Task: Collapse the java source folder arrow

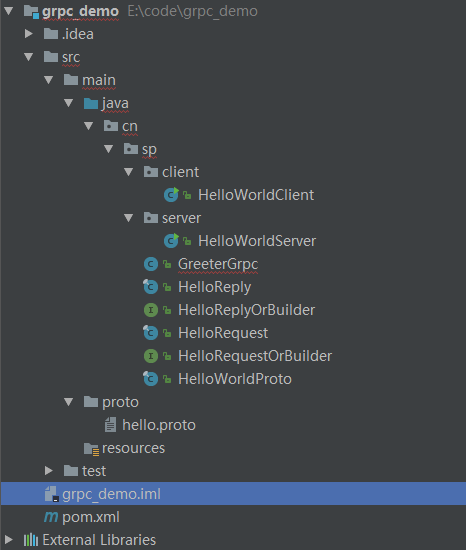Action: pos(69,103)
